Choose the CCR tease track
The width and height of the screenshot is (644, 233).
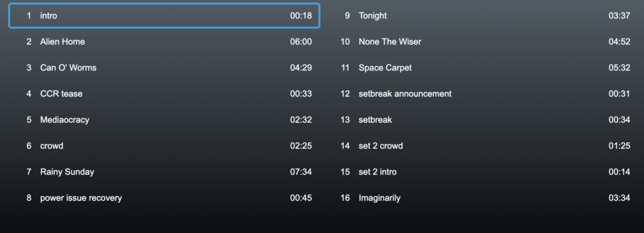point(164,94)
